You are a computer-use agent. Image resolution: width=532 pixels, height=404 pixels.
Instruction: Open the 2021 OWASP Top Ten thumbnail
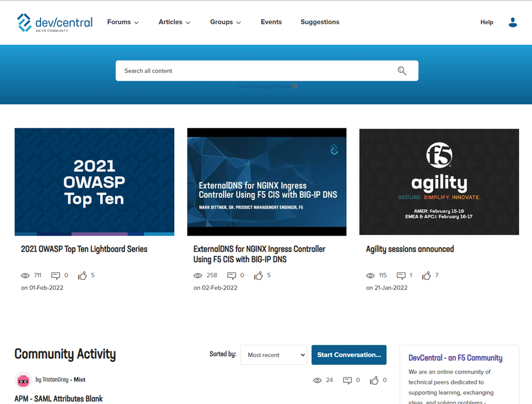[x=94, y=182]
